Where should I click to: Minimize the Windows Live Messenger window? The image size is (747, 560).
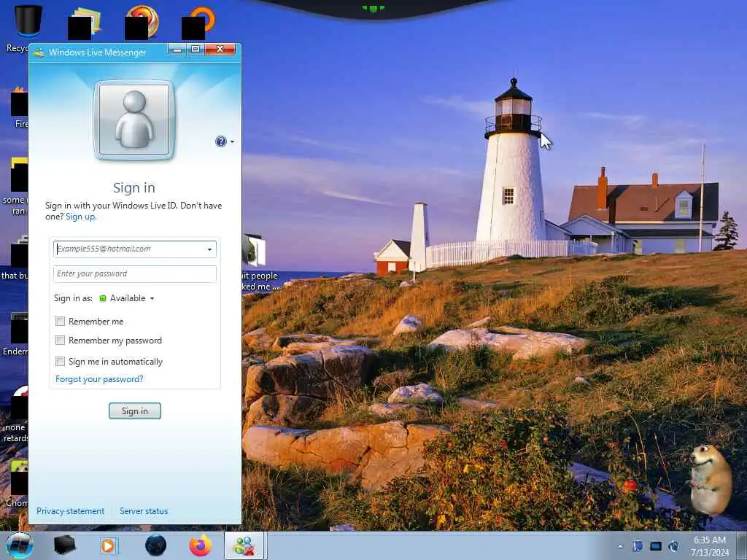[177, 50]
